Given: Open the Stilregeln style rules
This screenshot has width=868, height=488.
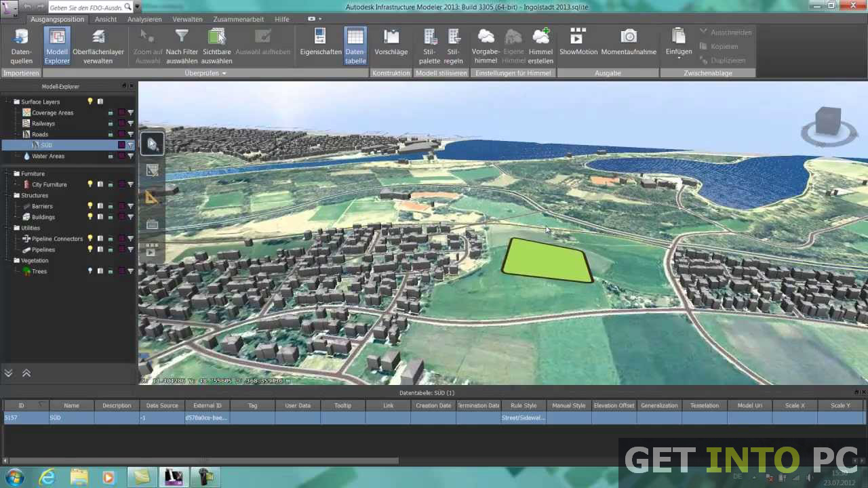Looking at the screenshot, I should click(454, 46).
